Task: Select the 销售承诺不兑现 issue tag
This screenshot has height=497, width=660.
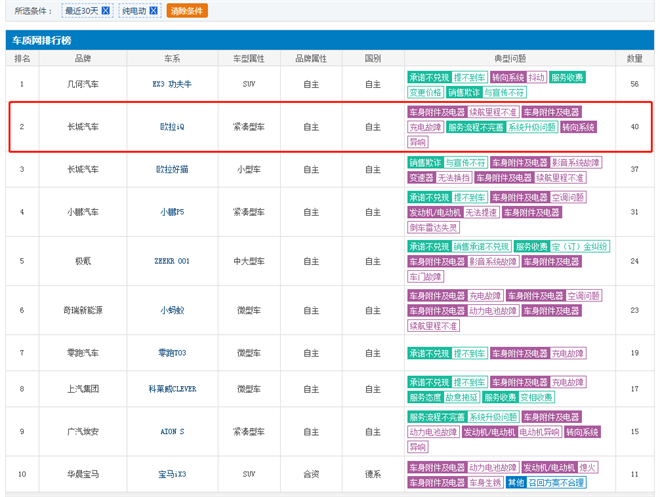Action: tap(482, 247)
